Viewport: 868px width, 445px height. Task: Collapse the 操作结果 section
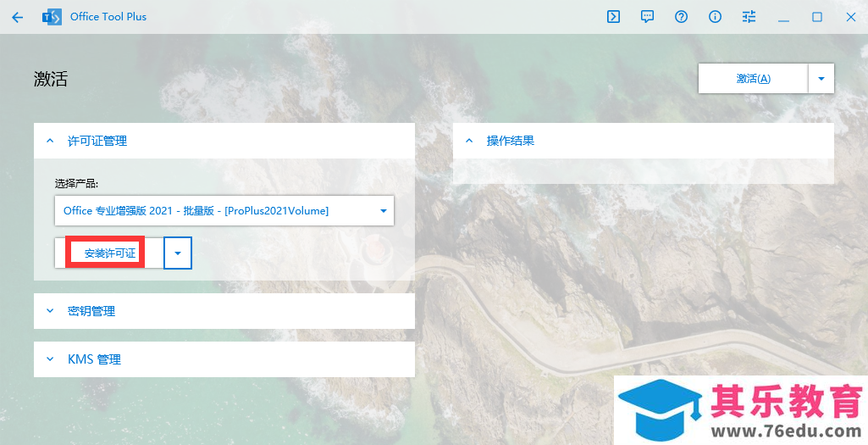click(x=644, y=141)
